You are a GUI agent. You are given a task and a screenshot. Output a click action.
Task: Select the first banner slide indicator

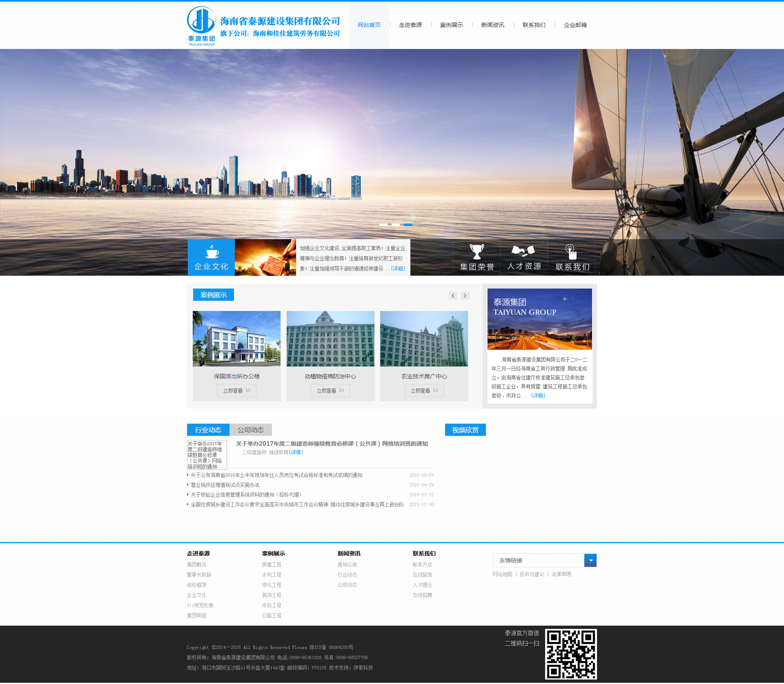click(383, 225)
